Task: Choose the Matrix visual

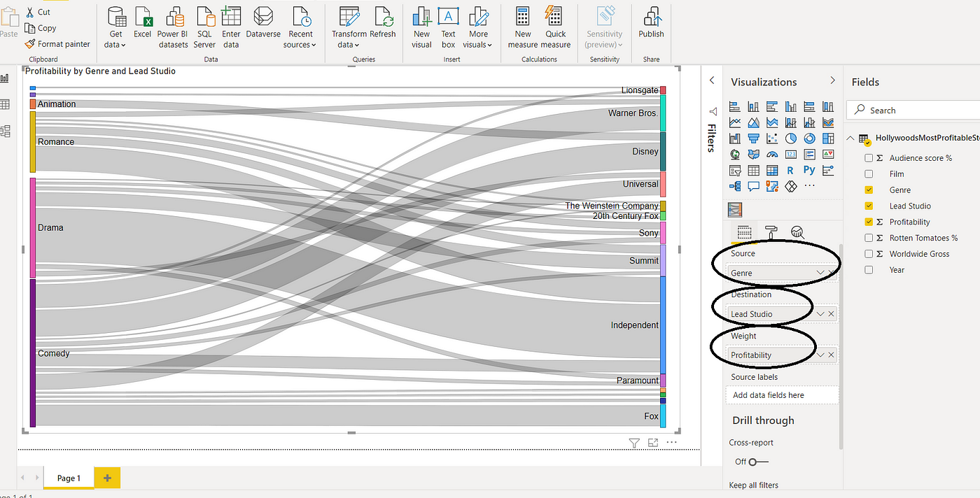Action: (x=772, y=170)
